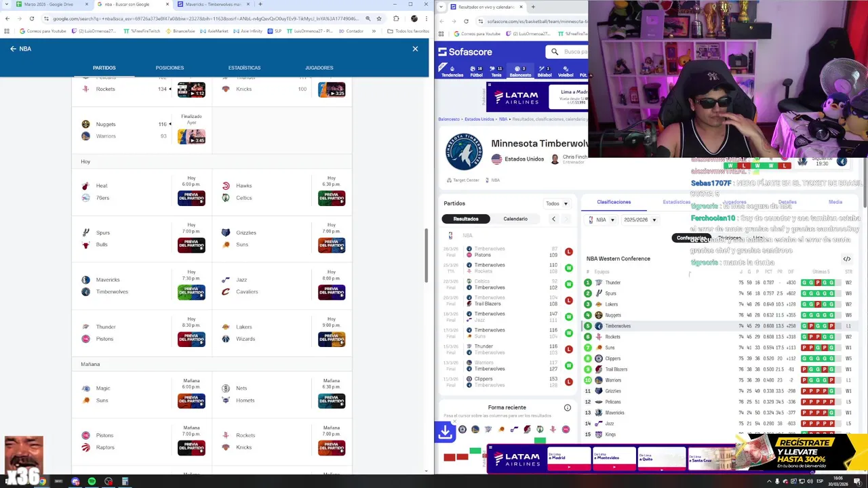Open the Chrome profile avatar in left window
The image size is (868, 488).
(x=414, y=18)
